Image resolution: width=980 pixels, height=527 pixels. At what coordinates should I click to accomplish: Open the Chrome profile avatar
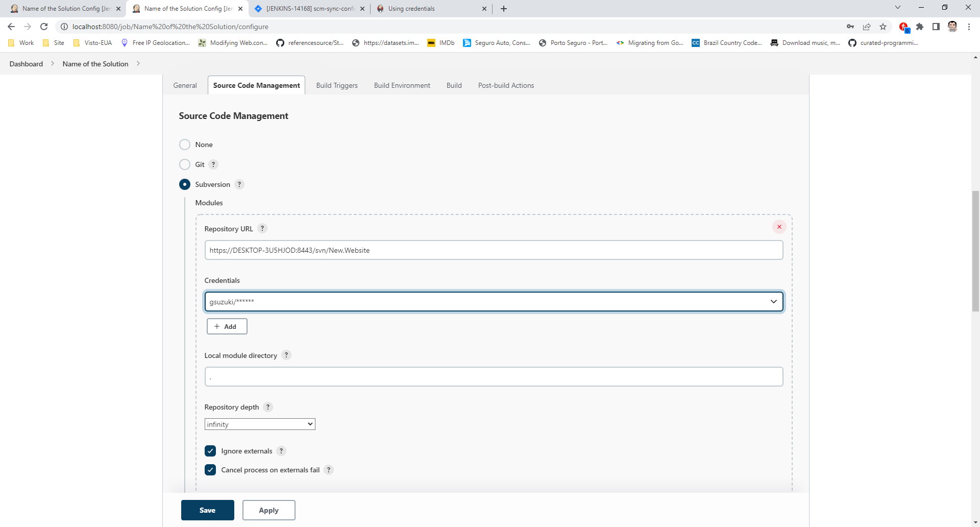952,27
